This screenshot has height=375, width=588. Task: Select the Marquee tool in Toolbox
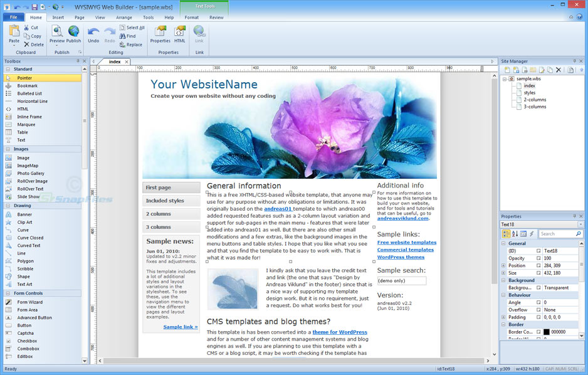[x=26, y=125]
